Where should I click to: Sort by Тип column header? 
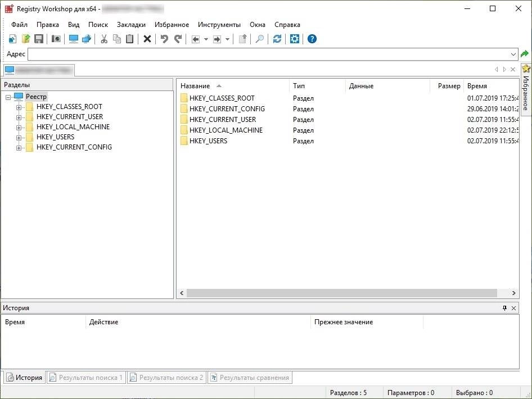point(317,86)
